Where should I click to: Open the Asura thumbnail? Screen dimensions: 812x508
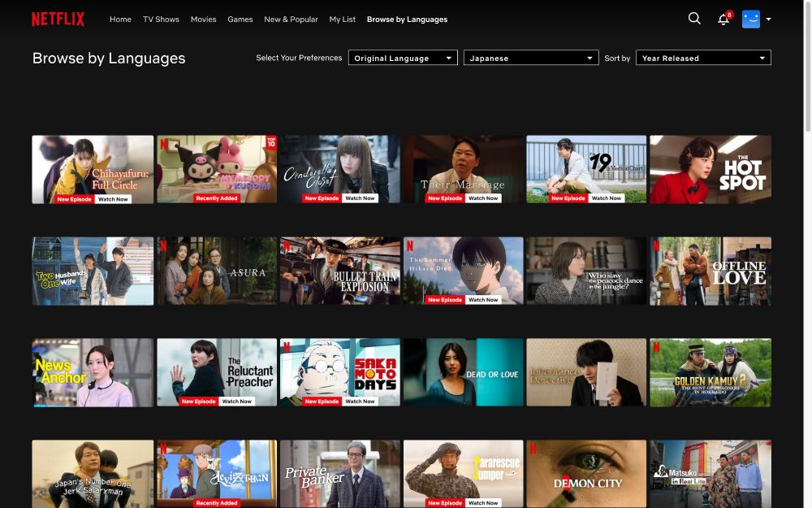(217, 271)
